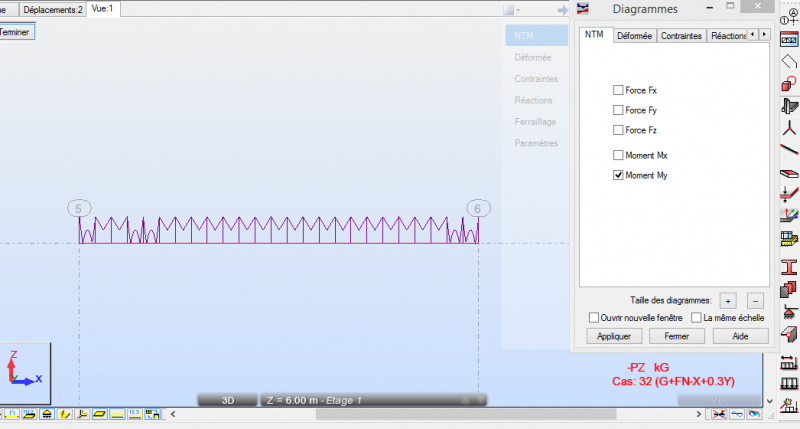Open the bar sections icon
The width and height of the screenshot is (800, 429).
(x=789, y=106)
